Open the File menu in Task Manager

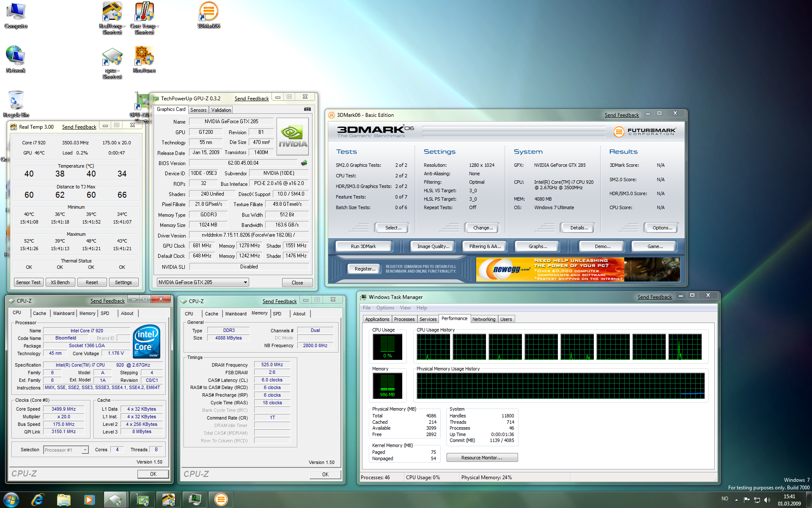click(367, 308)
